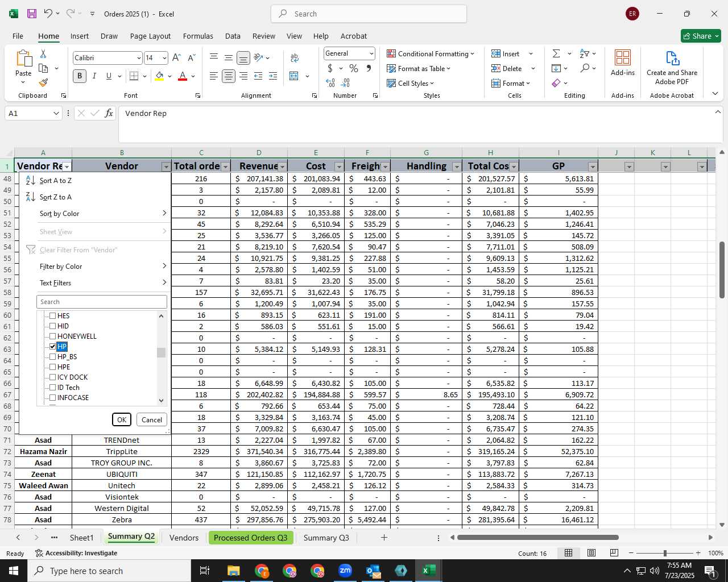Open File Explorer from taskbar
The height and width of the screenshot is (582, 728).
point(234,571)
